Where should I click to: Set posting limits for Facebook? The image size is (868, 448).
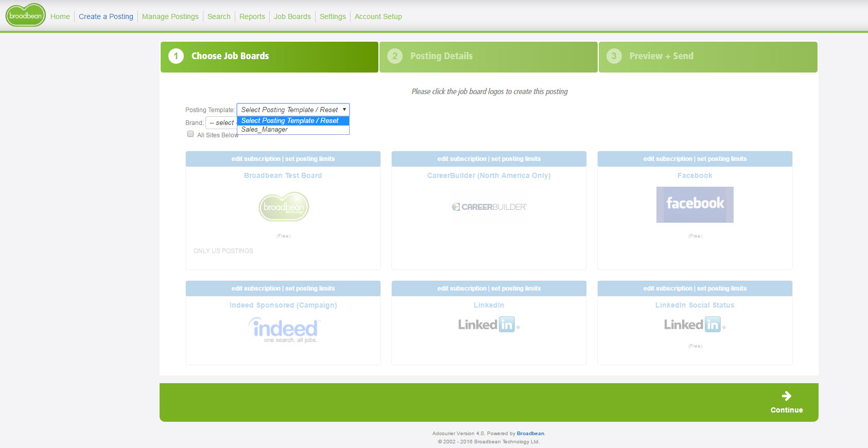[722, 159]
